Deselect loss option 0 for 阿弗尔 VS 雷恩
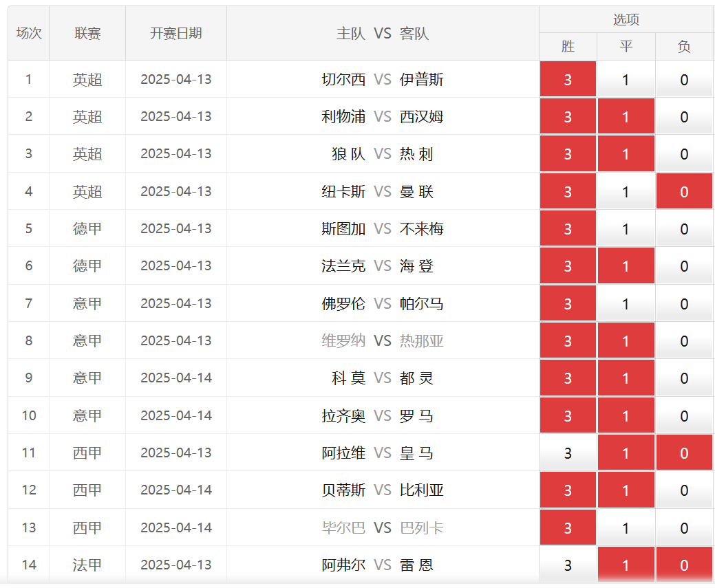This screenshot has width=715, height=588. tap(684, 565)
